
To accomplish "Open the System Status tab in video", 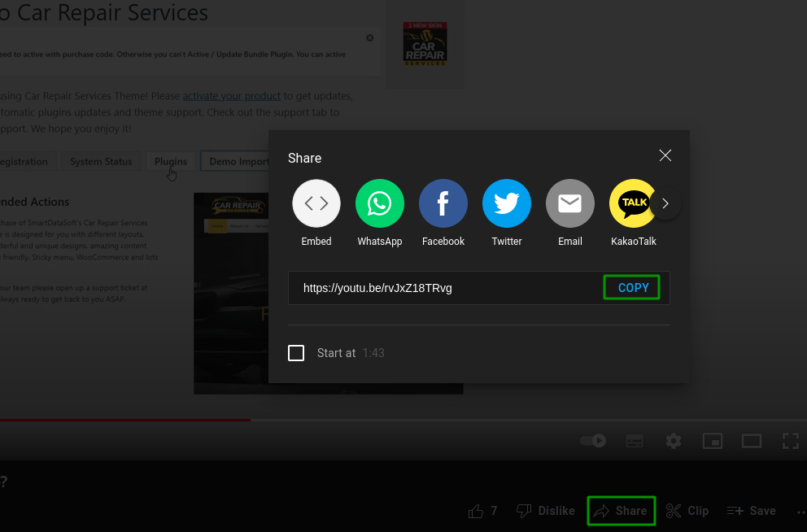I will point(101,162).
